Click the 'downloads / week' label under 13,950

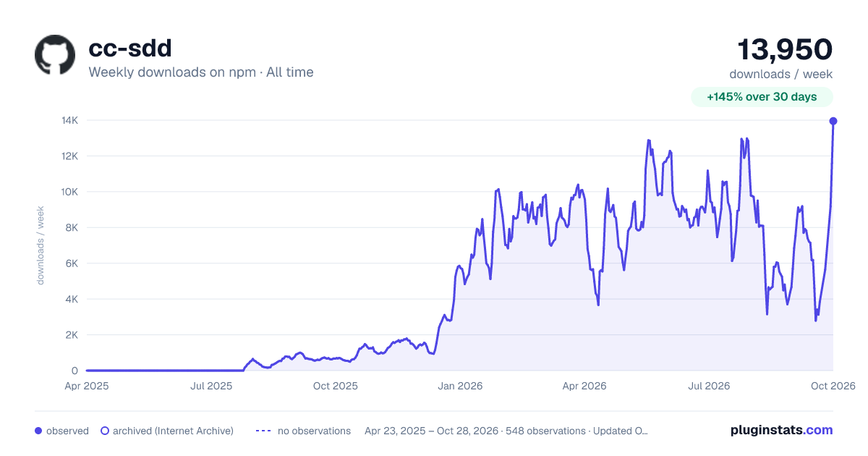point(781,74)
